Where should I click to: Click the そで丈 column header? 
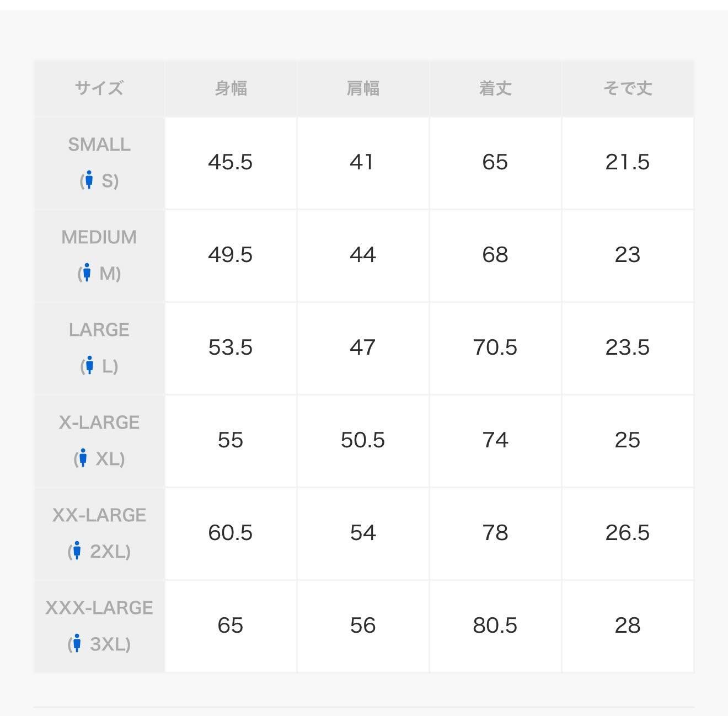628,88
